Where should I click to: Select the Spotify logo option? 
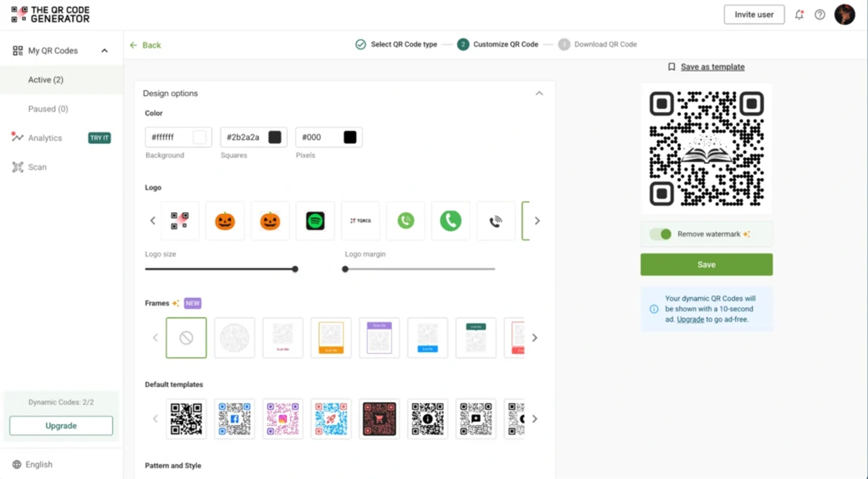pos(315,221)
